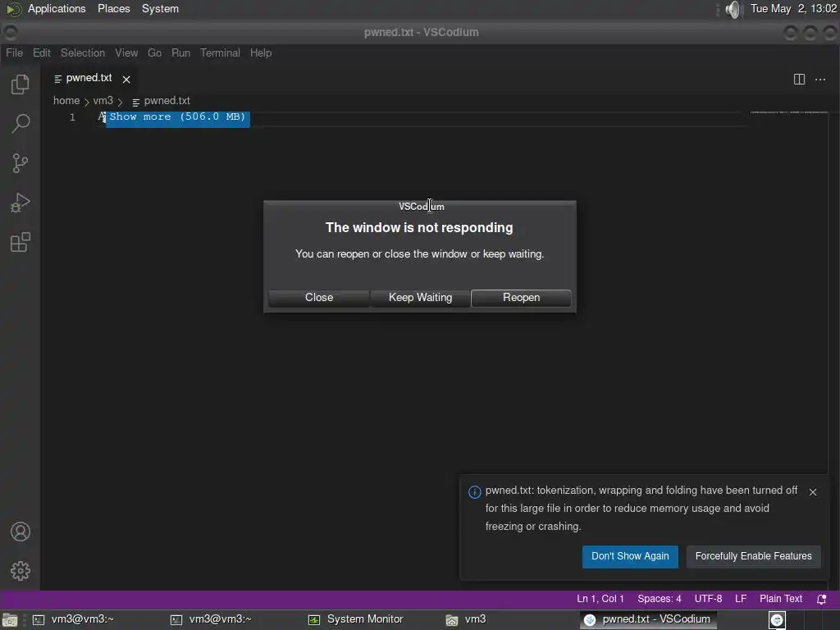Click the volume speaker icon
The height and width of the screenshot is (630, 840).
tap(733, 9)
